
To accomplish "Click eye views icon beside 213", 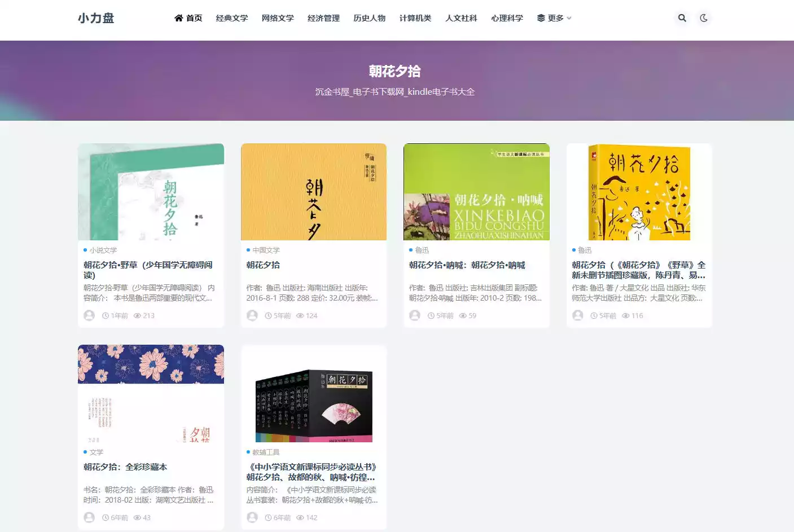I will [137, 316].
